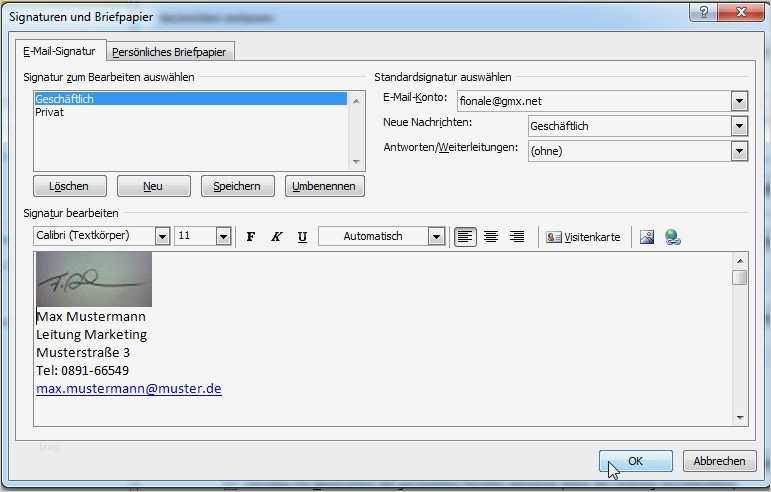
Task: Click the editor scrollbar thumb
Action: 740,277
